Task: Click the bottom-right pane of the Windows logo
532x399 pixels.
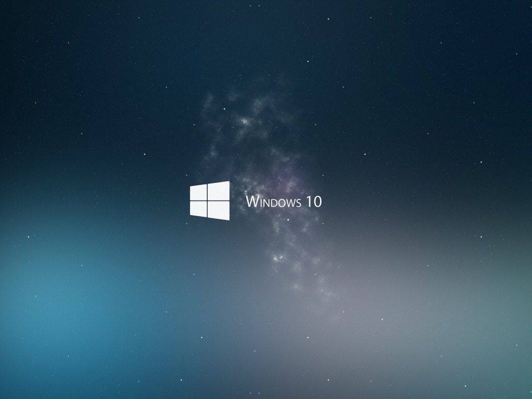Action: [219, 210]
